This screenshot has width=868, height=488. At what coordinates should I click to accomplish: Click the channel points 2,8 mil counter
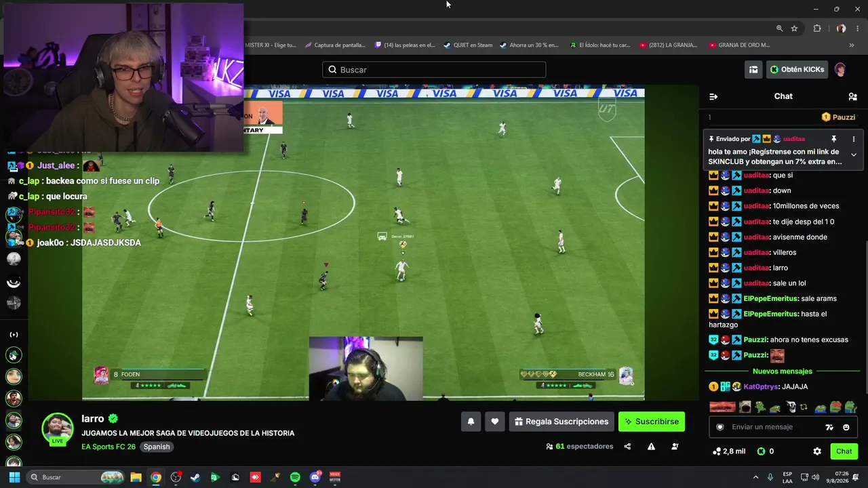729,451
